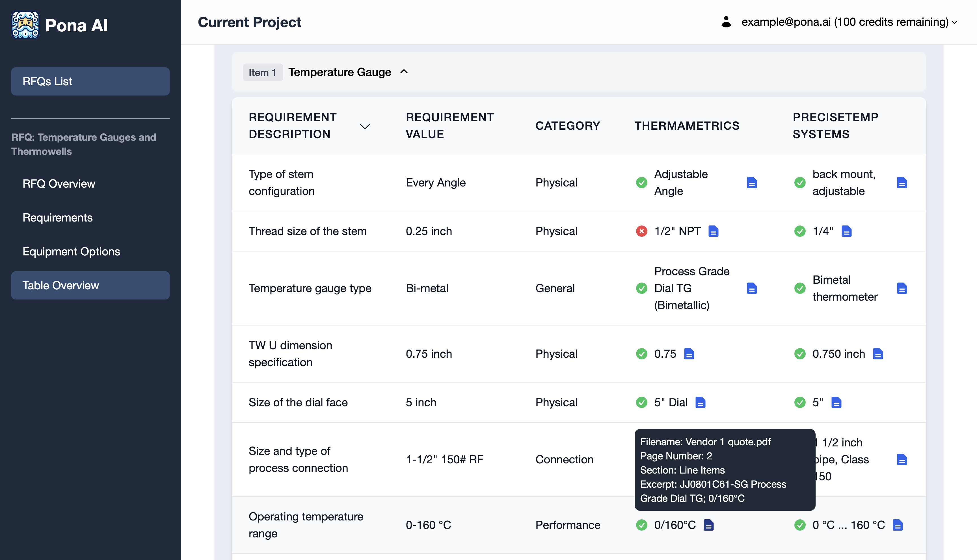Open RFQs List in sidebar
The width and height of the screenshot is (977, 560).
point(90,82)
